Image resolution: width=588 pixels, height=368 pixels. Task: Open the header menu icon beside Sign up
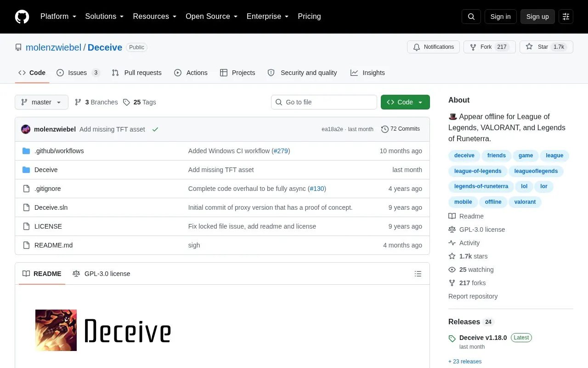pos(566,17)
